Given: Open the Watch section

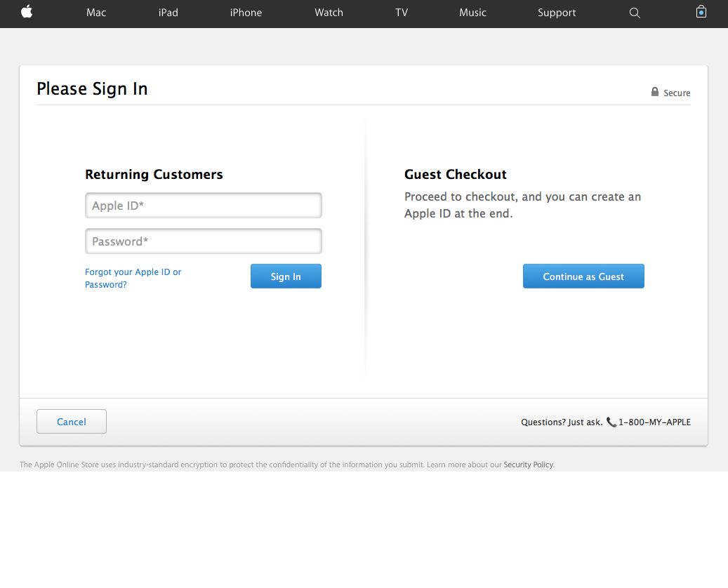Looking at the screenshot, I should pos(329,13).
